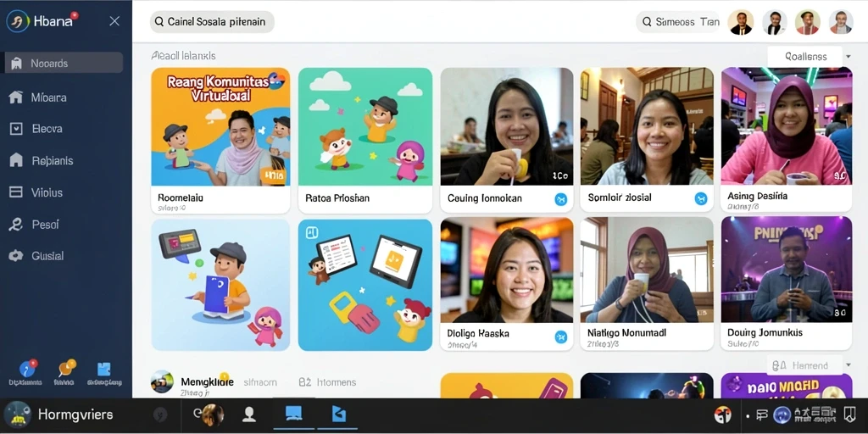This screenshot has height=434, width=868.
Task: Open the B2 Htomens link
Action: point(328,382)
